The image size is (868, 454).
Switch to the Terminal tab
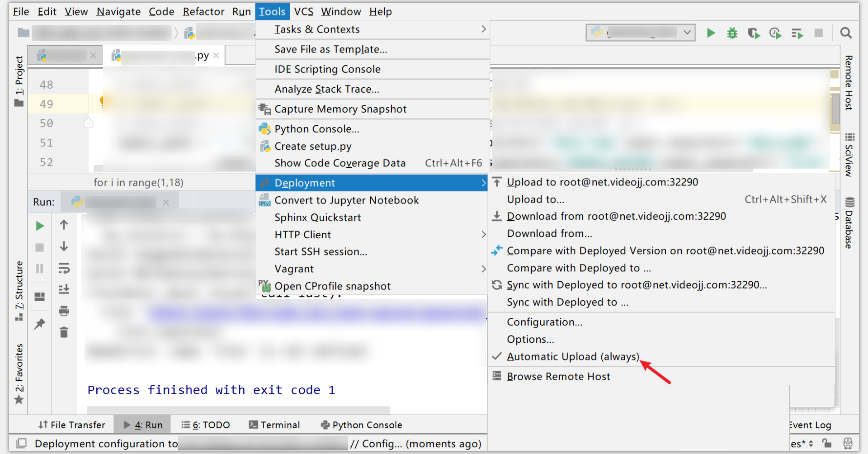click(275, 425)
